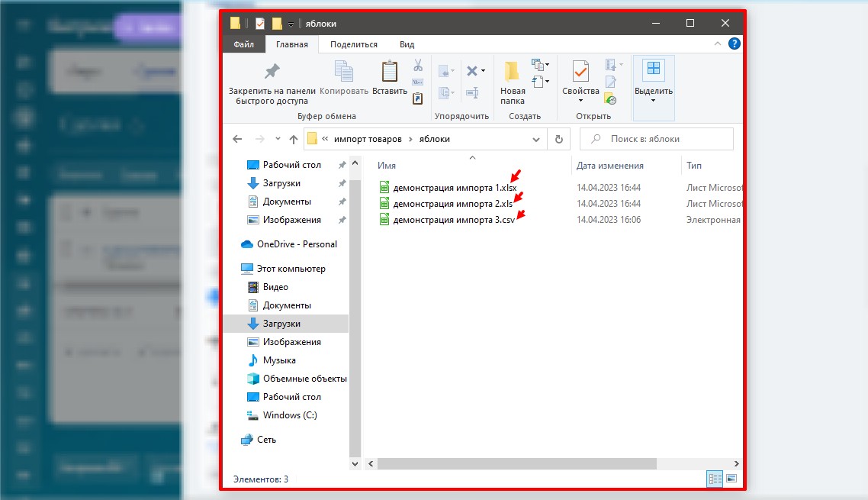This screenshot has width=868, height=500.
Task: Click the Копировать ribbon button
Action: pyautogui.click(x=344, y=78)
